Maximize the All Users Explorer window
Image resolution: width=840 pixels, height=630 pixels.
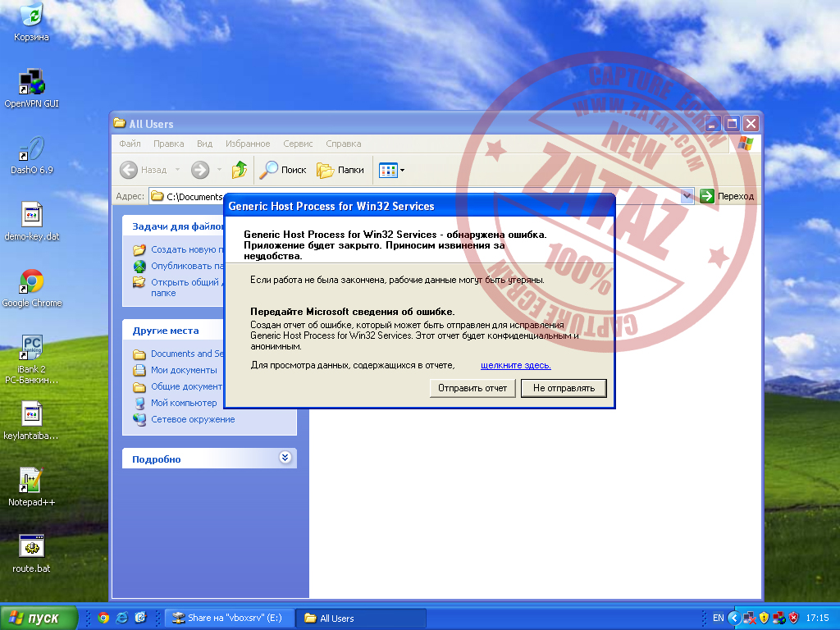[x=732, y=124]
